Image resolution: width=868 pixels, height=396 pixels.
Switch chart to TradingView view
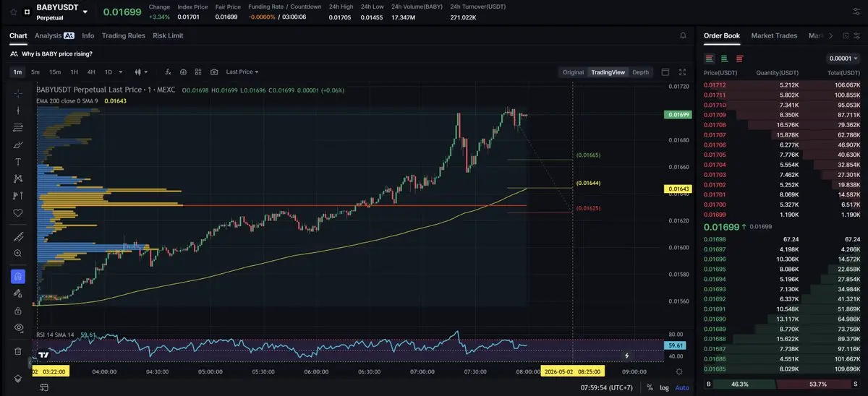pos(608,72)
